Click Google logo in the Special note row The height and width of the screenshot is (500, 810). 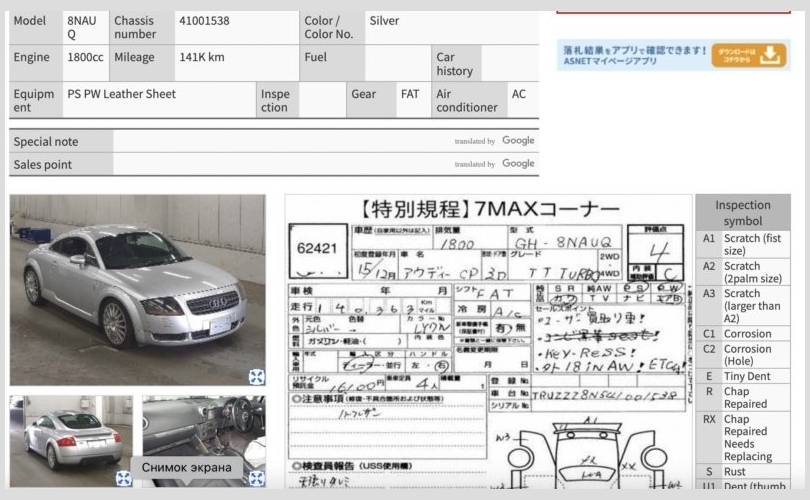tap(518, 141)
